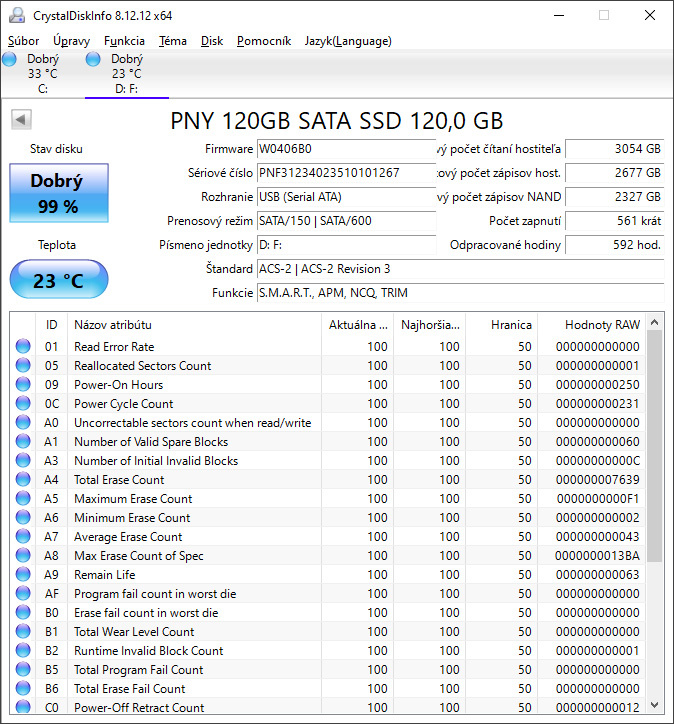Click the previous disk arrow button
Image resolution: width=674 pixels, height=724 pixels.
coord(21,120)
